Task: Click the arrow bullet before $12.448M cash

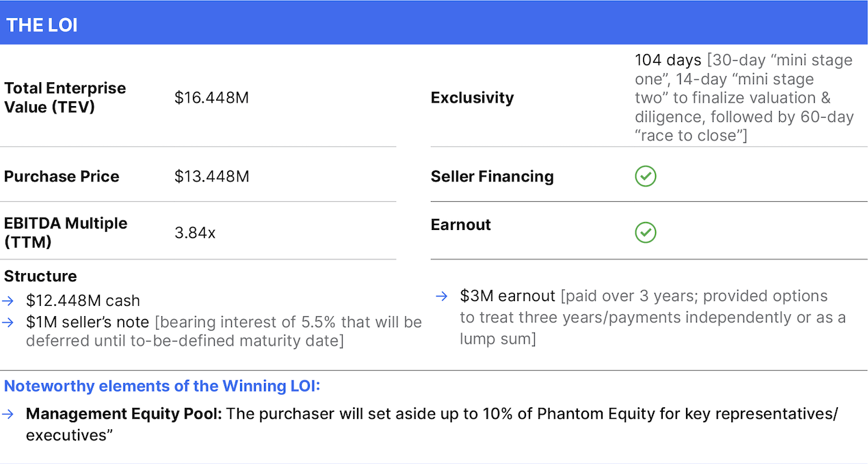Action: (8, 300)
